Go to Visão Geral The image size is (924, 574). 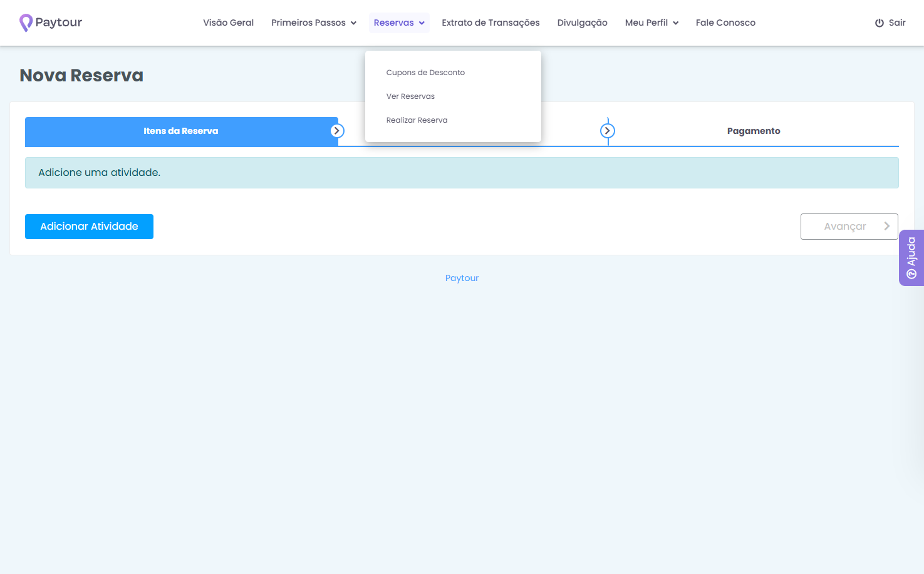coord(228,23)
